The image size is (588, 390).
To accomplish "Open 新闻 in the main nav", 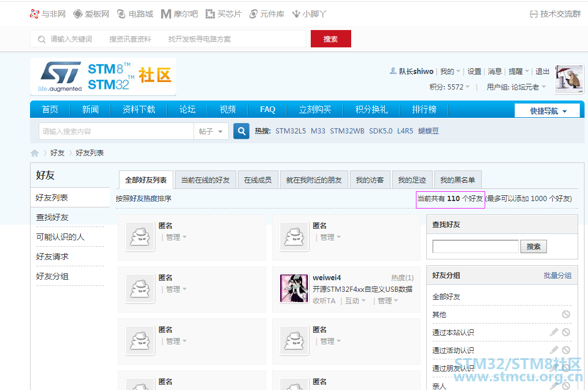I will (90, 109).
